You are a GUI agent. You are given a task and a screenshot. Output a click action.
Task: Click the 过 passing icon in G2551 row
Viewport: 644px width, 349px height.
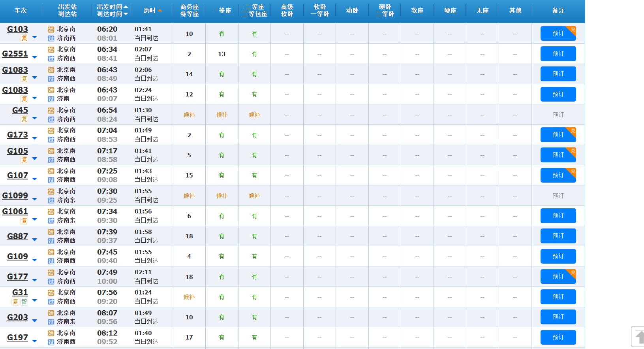point(51,58)
